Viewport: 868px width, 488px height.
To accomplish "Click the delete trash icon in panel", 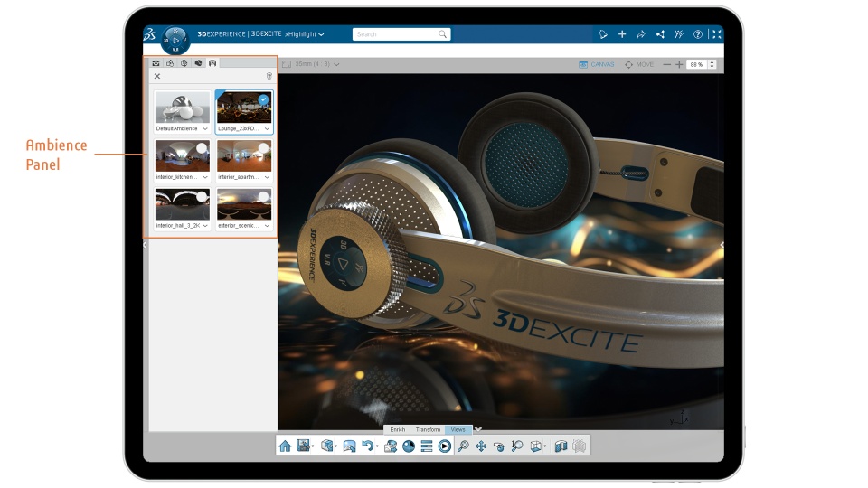I will pyautogui.click(x=269, y=76).
